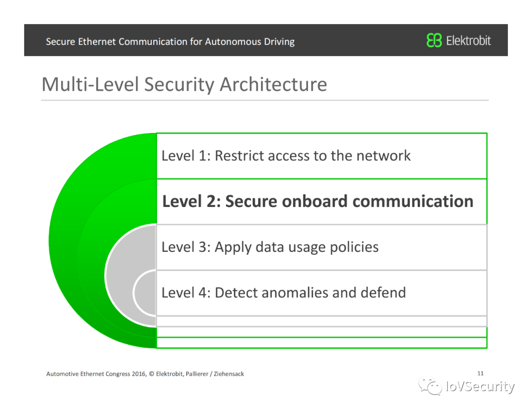Click the thin empty gray-bordered row below Level 4
Screen dimensions: 532x411
point(321,321)
